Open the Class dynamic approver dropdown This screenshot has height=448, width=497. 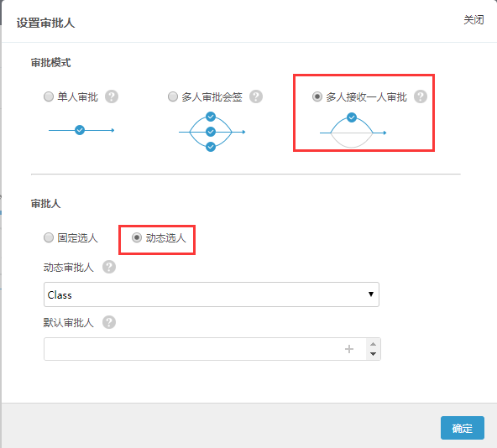(212, 294)
